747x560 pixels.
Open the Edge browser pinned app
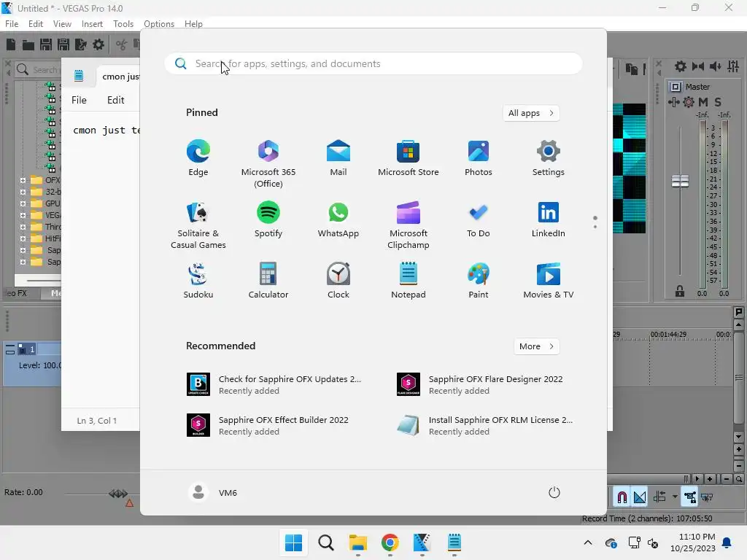tap(198, 158)
